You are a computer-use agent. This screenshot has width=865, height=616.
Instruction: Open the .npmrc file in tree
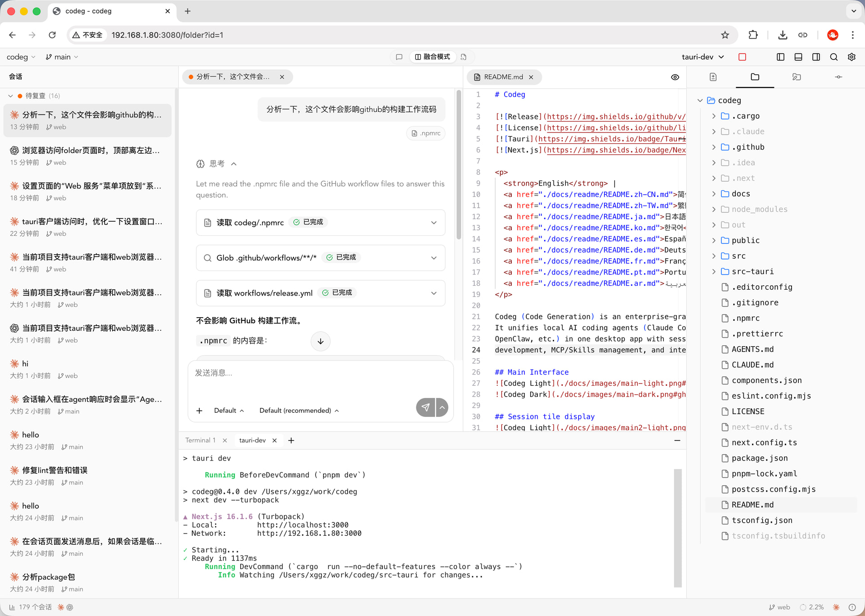pos(745,318)
